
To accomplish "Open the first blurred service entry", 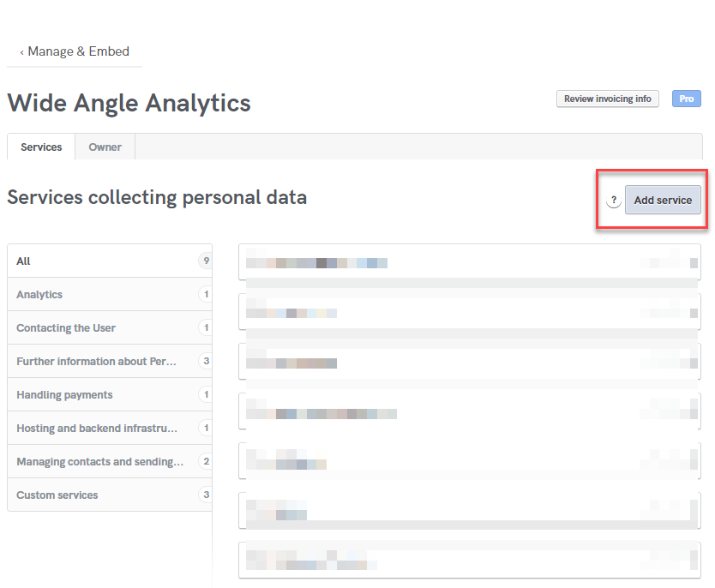I will tap(470, 262).
